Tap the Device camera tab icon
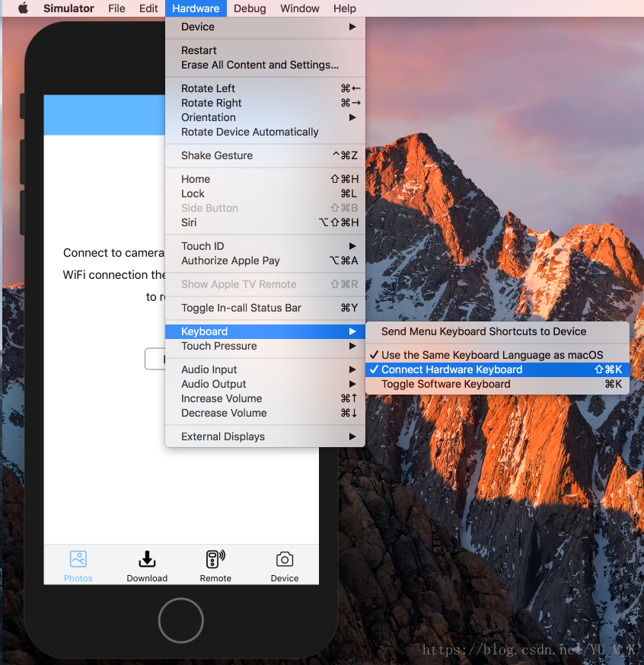644x665 pixels. point(285,559)
